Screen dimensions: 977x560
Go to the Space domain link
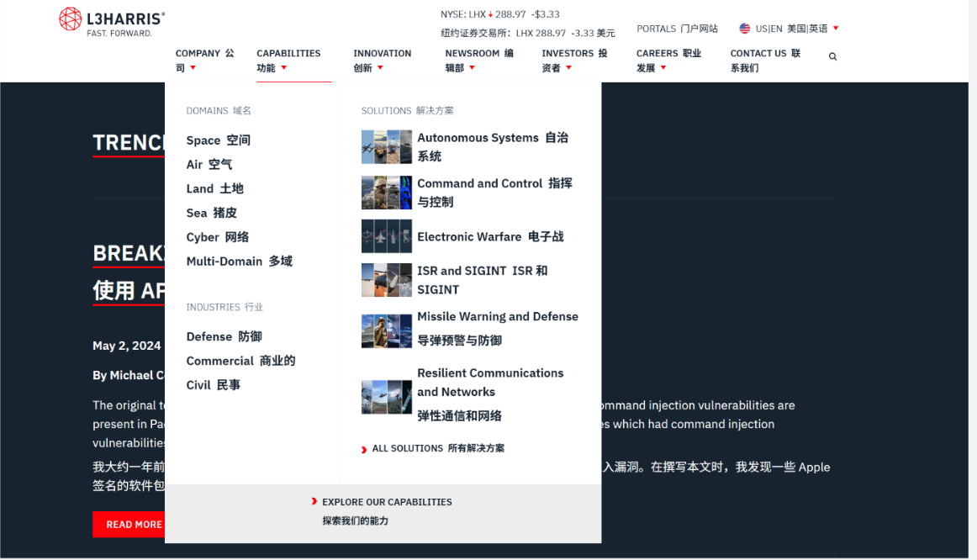tap(218, 140)
